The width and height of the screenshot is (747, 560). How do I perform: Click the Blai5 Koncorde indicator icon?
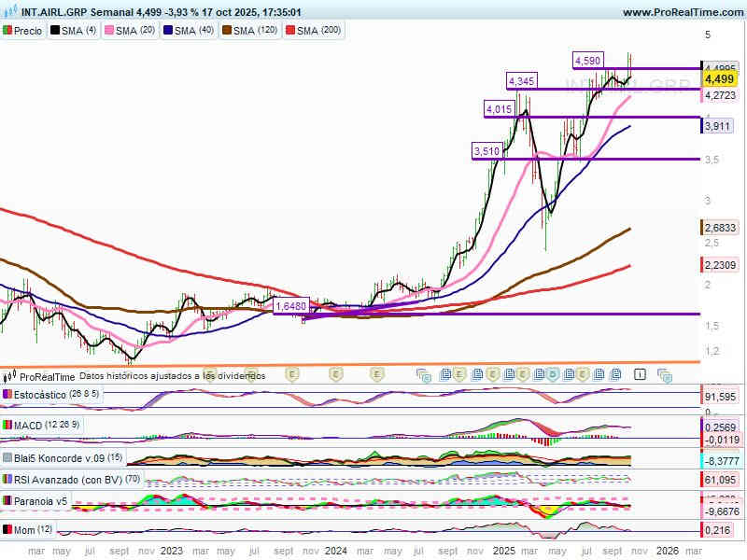pyautogui.click(x=7, y=458)
